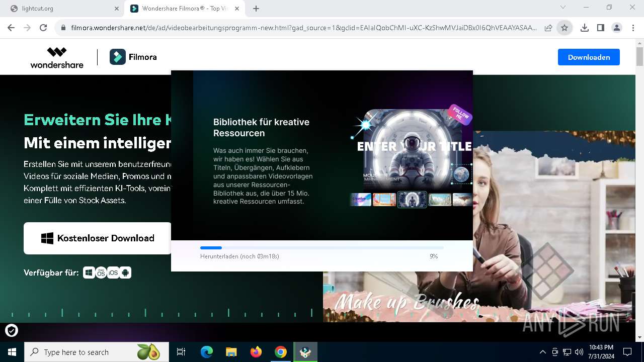Launch Microsoft Edge from taskbar
This screenshot has width=644, height=362.
coord(206,352)
